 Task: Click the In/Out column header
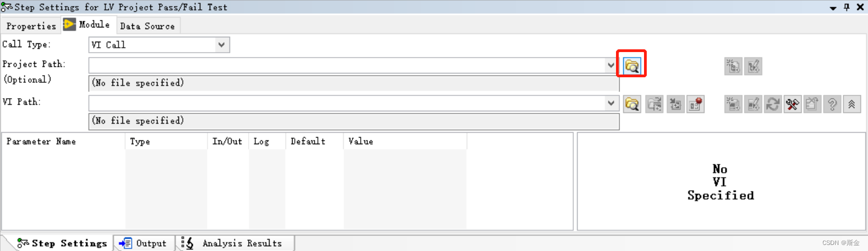pos(228,141)
